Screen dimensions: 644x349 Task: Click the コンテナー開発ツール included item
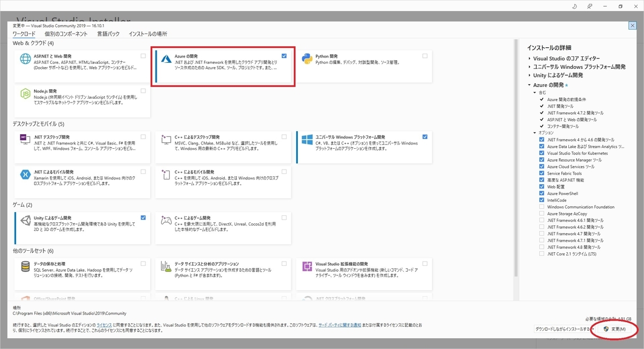[563, 126]
